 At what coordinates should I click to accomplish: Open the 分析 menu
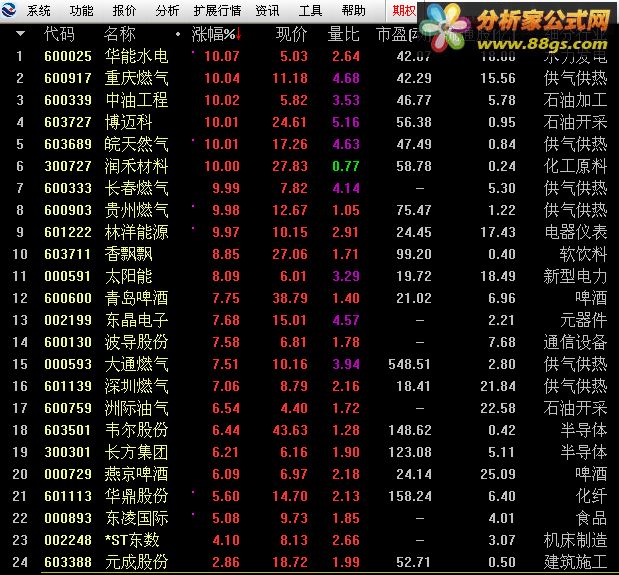point(167,11)
